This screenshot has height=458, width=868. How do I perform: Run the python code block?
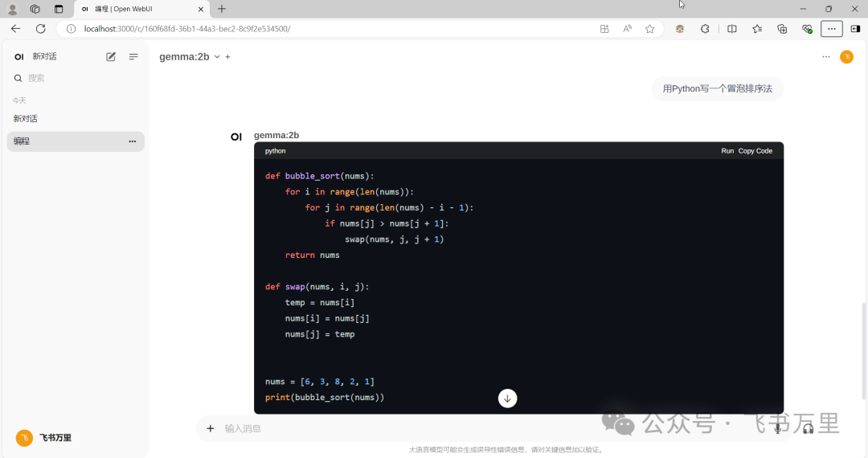tap(727, 150)
